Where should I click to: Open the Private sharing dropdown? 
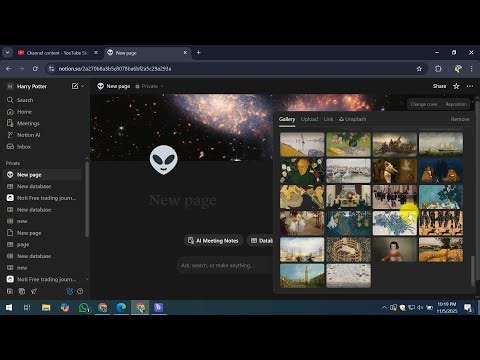click(149, 86)
